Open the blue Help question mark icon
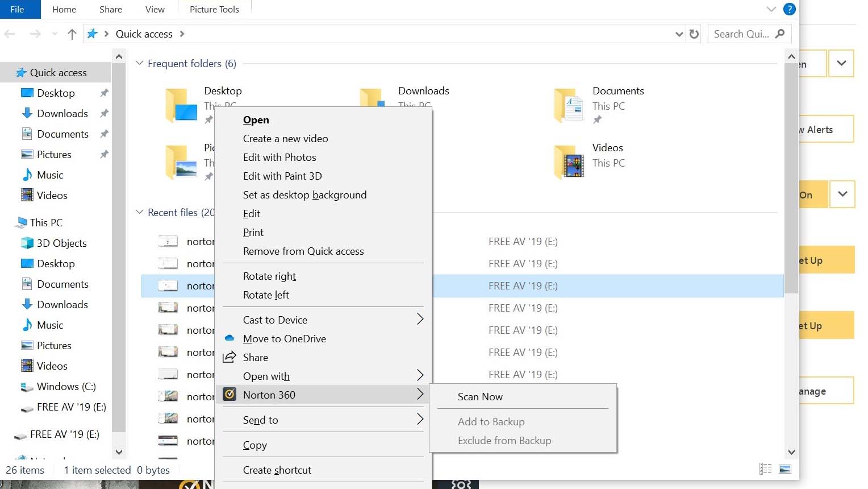This screenshot has width=868, height=489. [x=789, y=9]
